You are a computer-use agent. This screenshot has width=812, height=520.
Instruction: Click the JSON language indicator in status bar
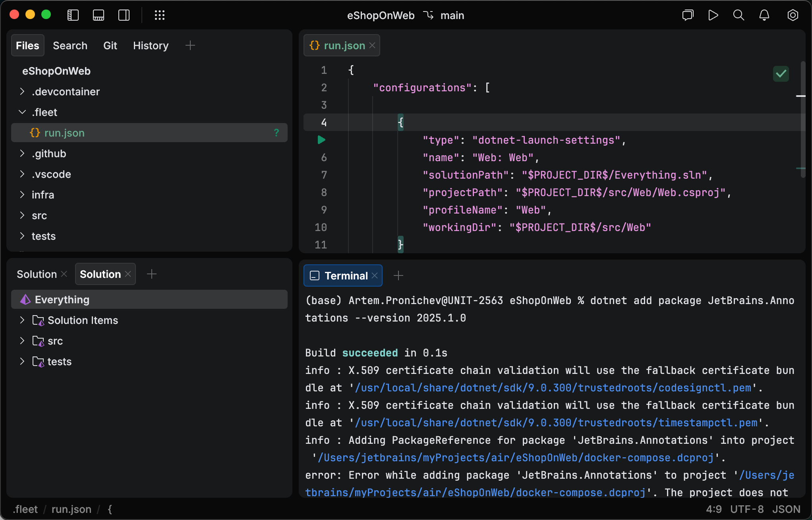point(786,509)
